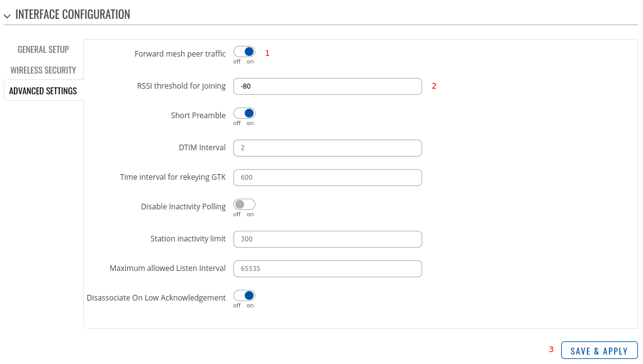Click the "Station inactivity limit" label
The image size is (643, 364).
(x=188, y=238)
